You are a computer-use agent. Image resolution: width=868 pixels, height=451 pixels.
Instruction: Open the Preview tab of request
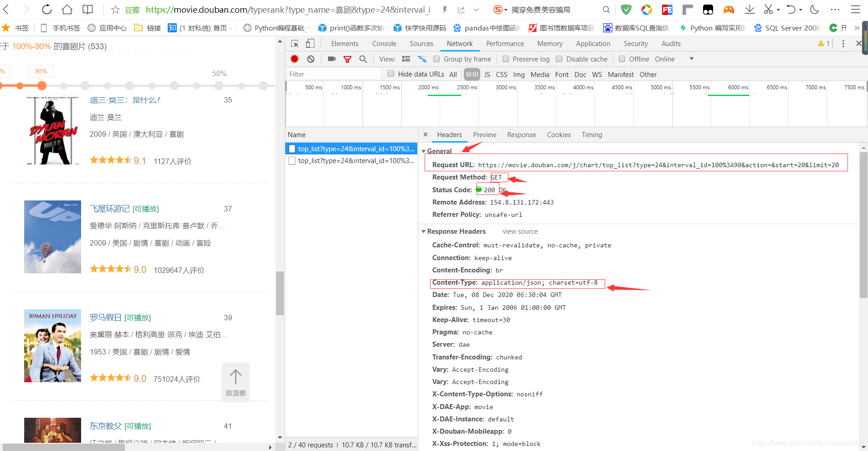(x=484, y=135)
